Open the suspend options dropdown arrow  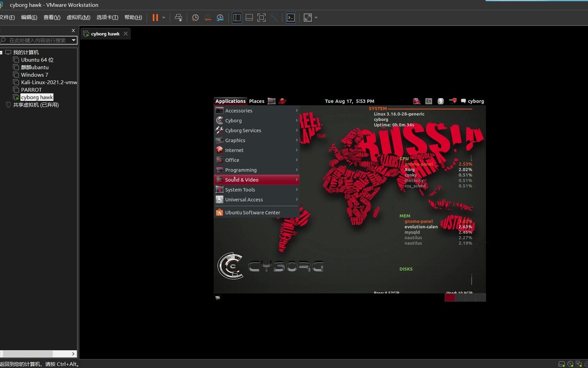coord(163,17)
